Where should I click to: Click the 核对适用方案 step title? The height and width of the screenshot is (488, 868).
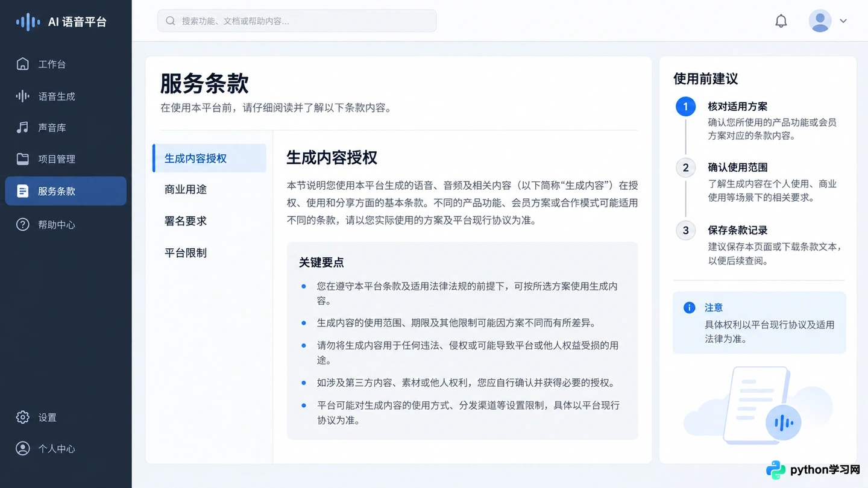737,107
